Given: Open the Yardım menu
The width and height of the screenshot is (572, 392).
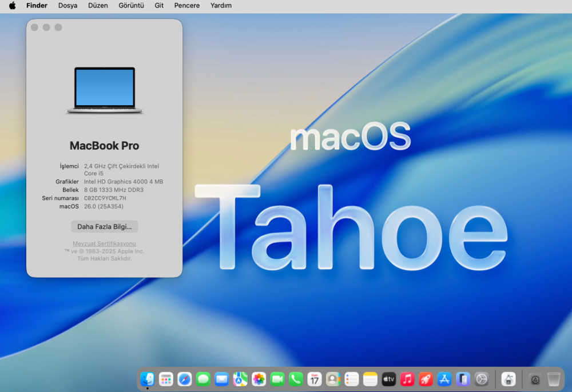Looking at the screenshot, I should 221,6.
